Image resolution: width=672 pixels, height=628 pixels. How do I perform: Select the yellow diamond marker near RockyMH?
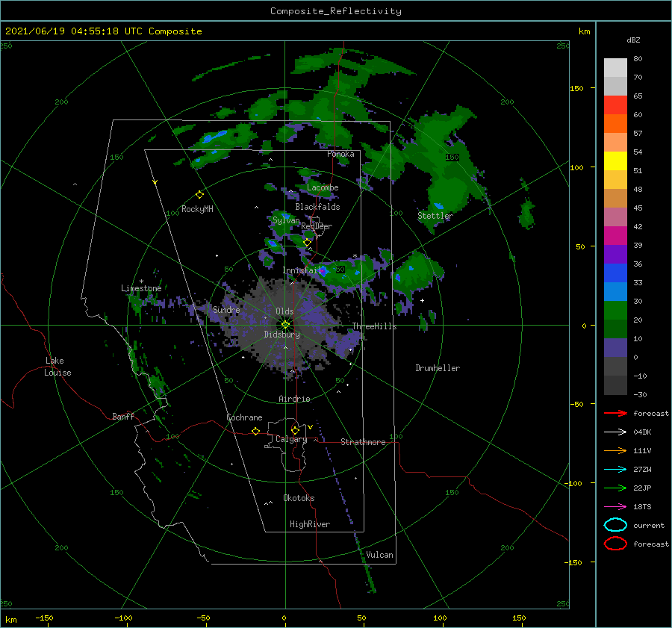tap(199, 195)
